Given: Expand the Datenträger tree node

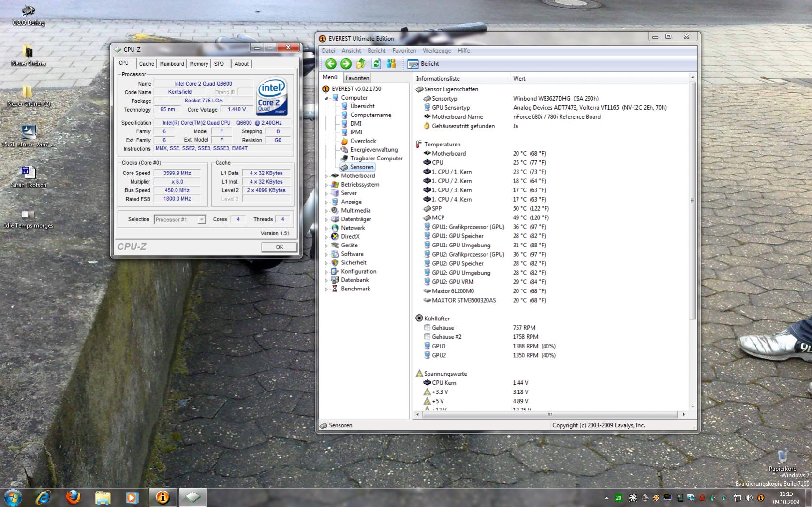Looking at the screenshot, I should click(x=326, y=219).
